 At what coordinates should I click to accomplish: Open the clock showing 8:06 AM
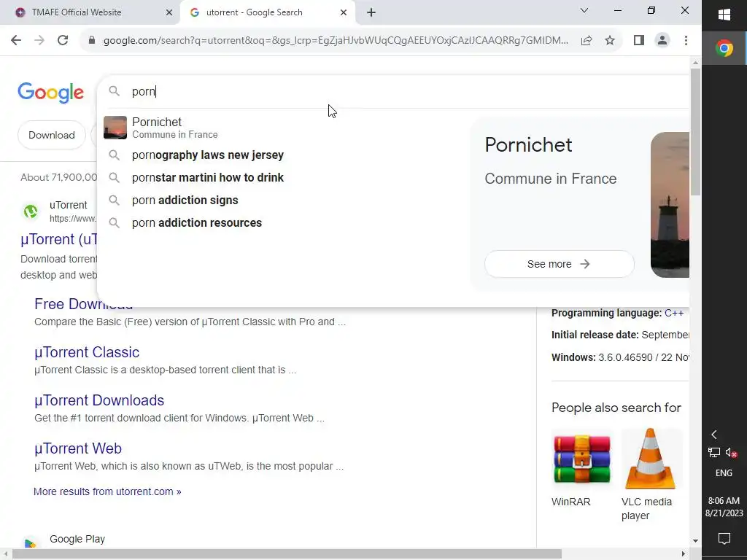click(x=724, y=507)
